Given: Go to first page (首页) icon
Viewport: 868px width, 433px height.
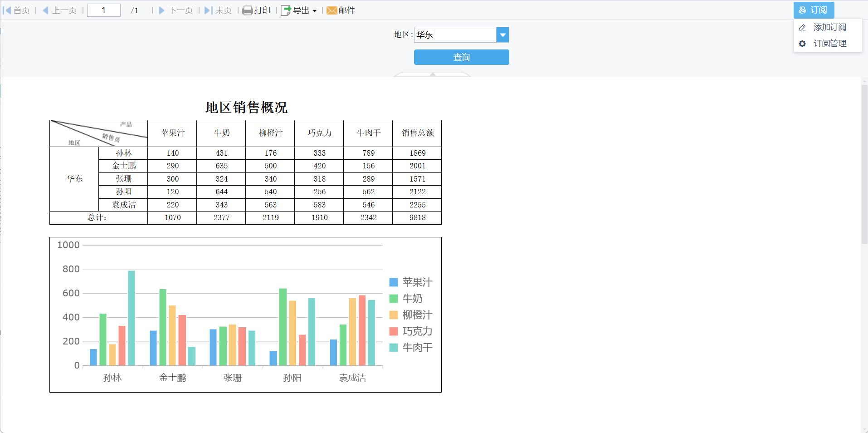Looking at the screenshot, I should click(7, 10).
